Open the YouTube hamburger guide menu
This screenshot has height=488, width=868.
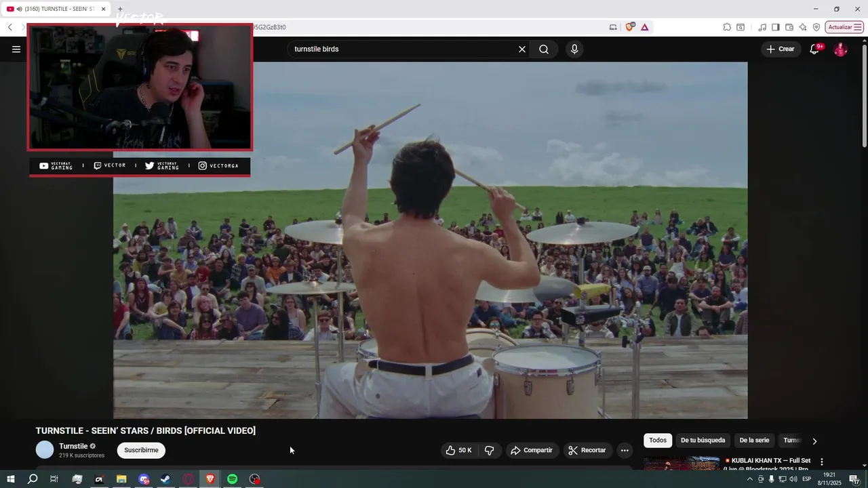(16, 49)
